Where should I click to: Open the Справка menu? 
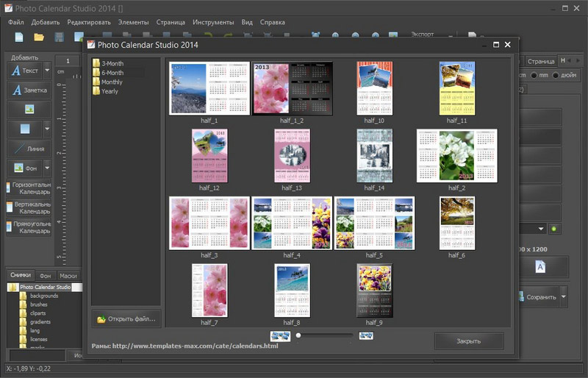pyautogui.click(x=273, y=22)
